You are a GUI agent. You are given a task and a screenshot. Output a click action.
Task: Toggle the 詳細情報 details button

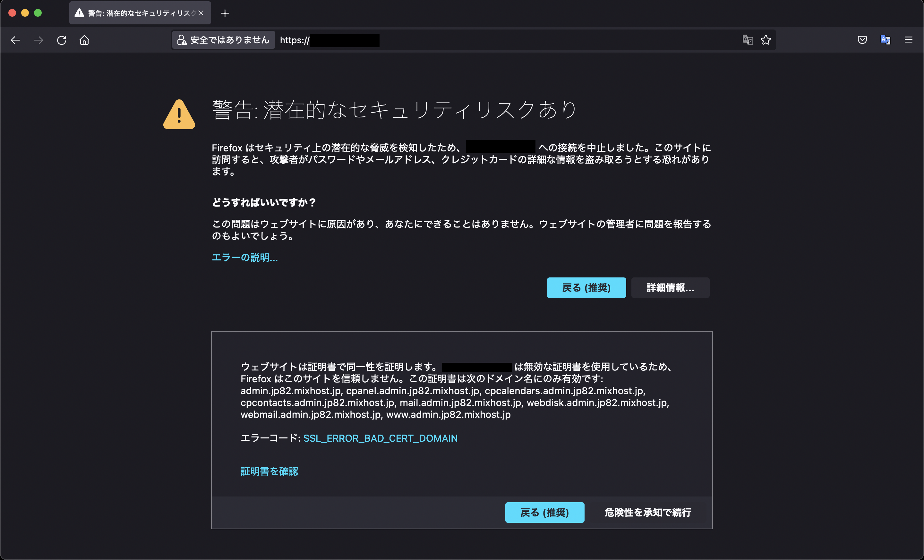pos(670,287)
